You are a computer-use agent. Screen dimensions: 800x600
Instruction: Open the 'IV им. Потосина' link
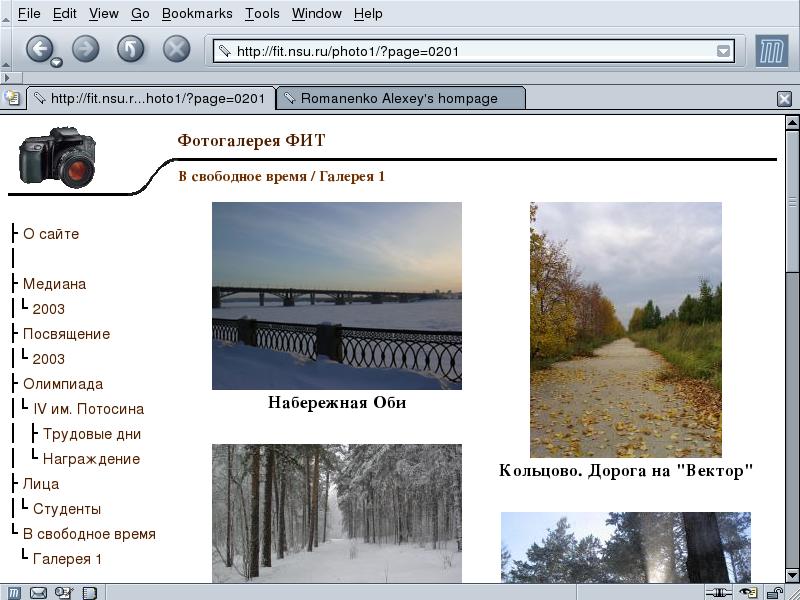pyautogui.click(x=88, y=409)
